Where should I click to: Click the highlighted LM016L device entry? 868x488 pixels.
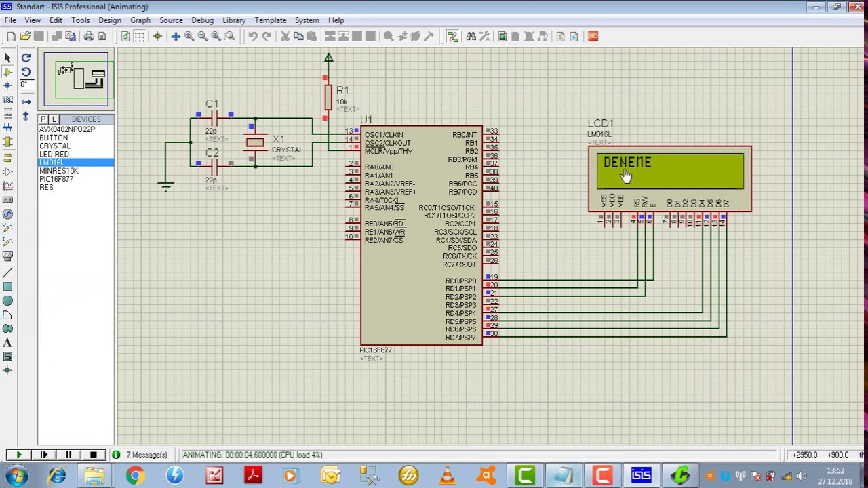tap(76, 163)
